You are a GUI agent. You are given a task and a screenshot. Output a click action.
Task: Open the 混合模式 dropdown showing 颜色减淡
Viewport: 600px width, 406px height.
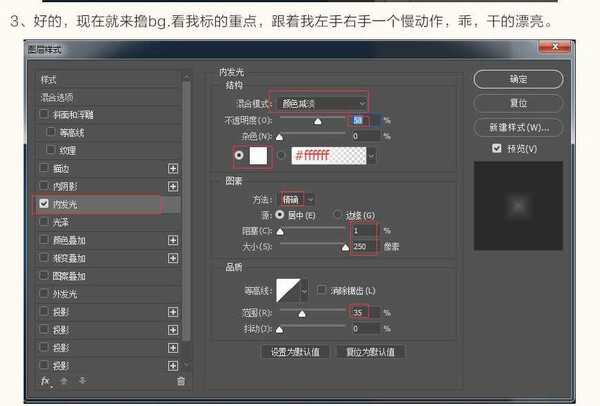click(x=324, y=102)
